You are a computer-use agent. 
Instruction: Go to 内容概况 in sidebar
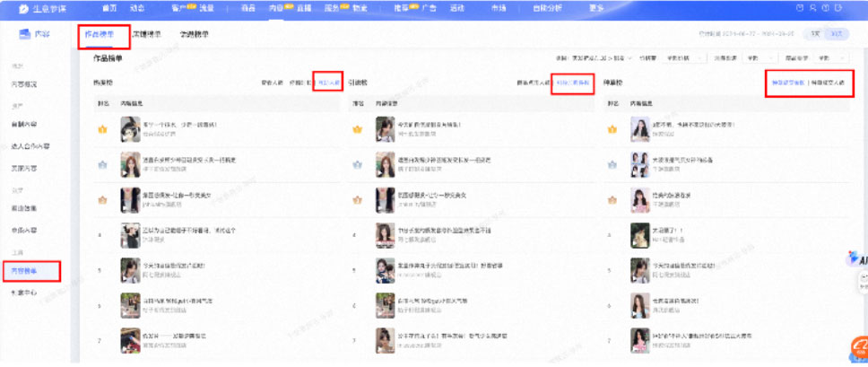[24, 84]
